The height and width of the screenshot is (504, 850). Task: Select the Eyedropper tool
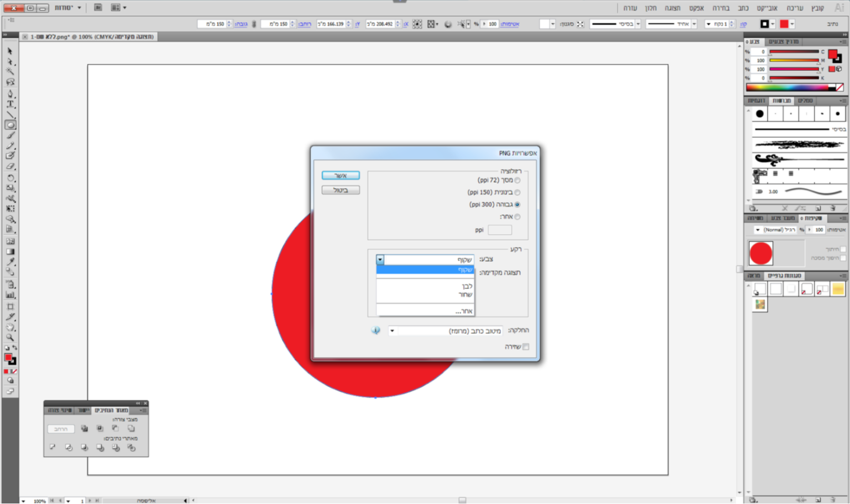click(10, 262)
